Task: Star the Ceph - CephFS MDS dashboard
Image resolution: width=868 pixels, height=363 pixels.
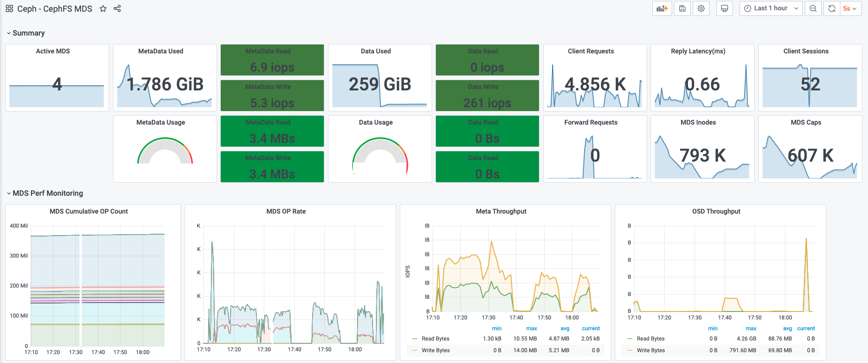Action: (103, 8)
